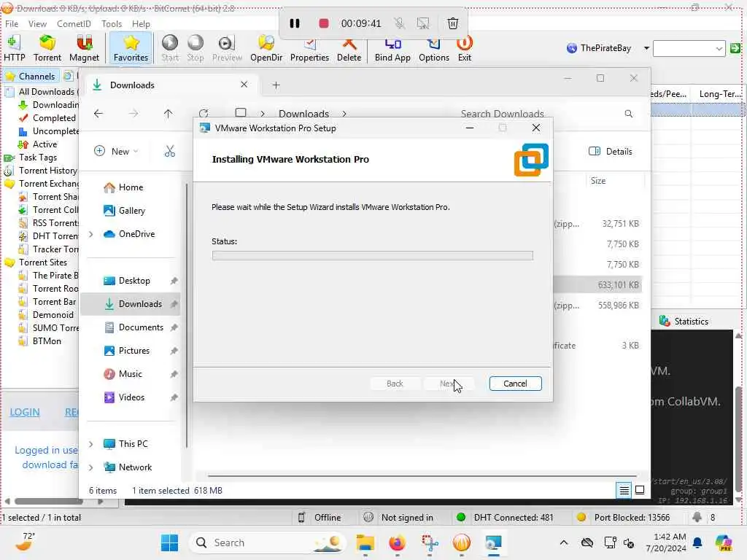Stop the screen recording with the red button
The height and width of the screenshot is (560, 747).
[x=323, y=23]
